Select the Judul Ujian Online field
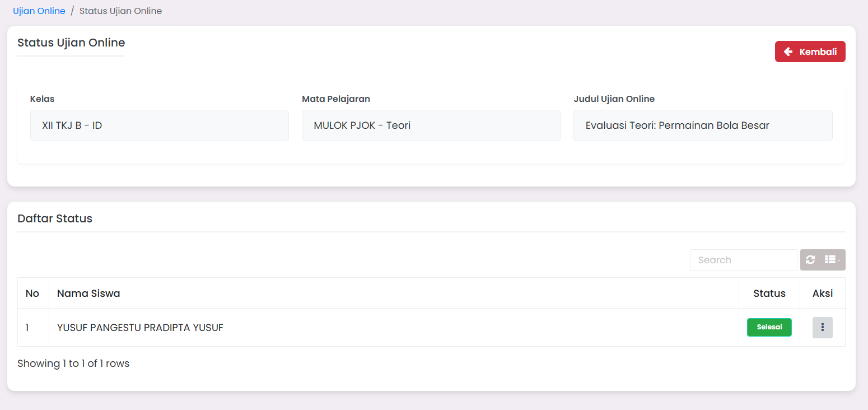The width and height of the screenshot is (868, 410). point(702,125)
